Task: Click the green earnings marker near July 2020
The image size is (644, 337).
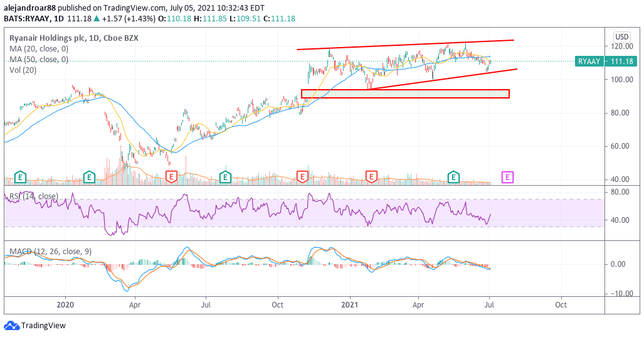Action: click(225, 177)
